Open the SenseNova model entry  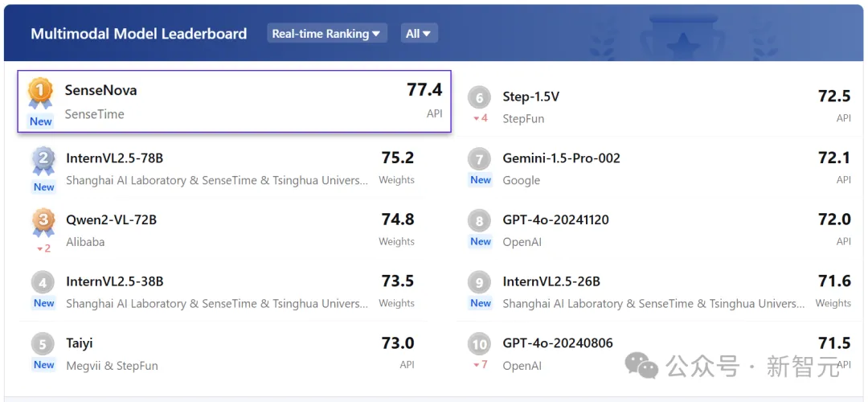click(235, 101)
